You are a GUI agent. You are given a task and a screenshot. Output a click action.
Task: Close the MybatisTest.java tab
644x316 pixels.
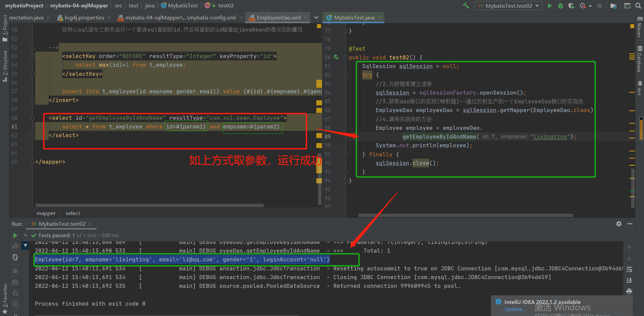(x=379, y=18)
